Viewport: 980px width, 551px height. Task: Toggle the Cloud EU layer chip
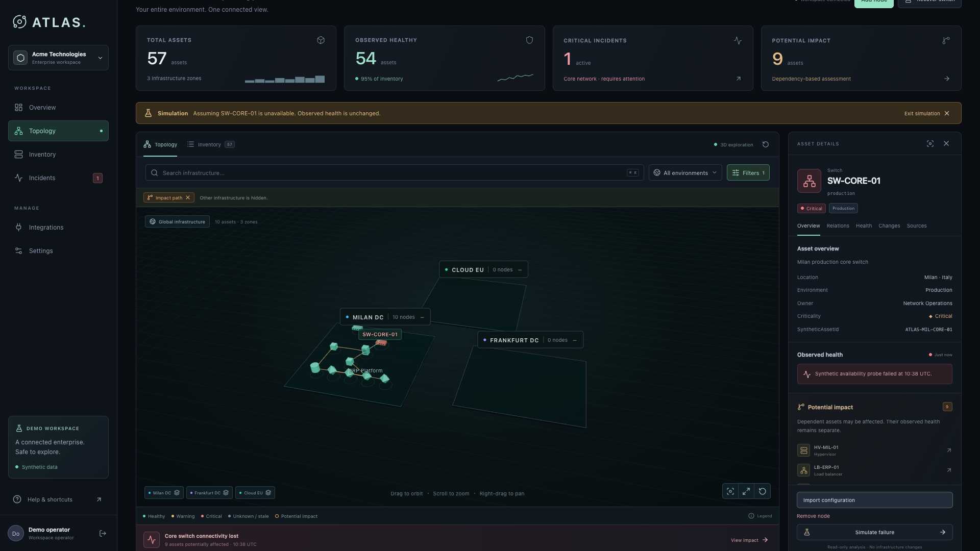(x=255, y=493)
